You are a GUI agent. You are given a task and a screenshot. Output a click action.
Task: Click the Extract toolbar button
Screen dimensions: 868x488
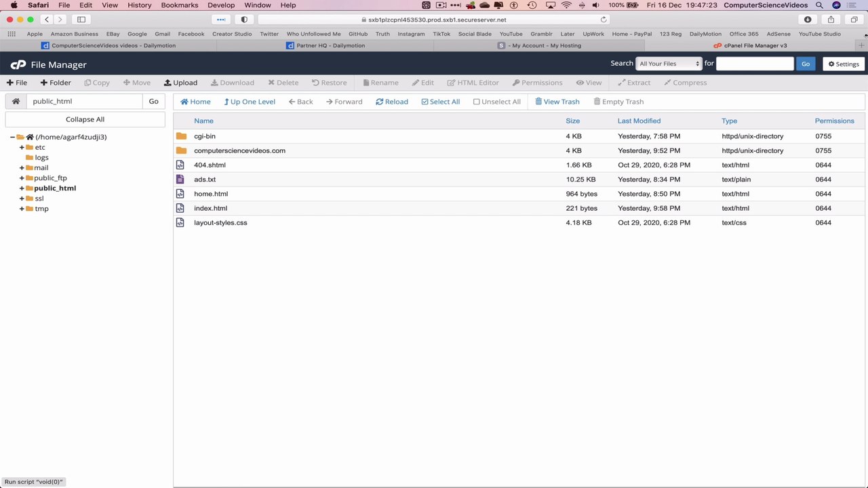[634, 83]
